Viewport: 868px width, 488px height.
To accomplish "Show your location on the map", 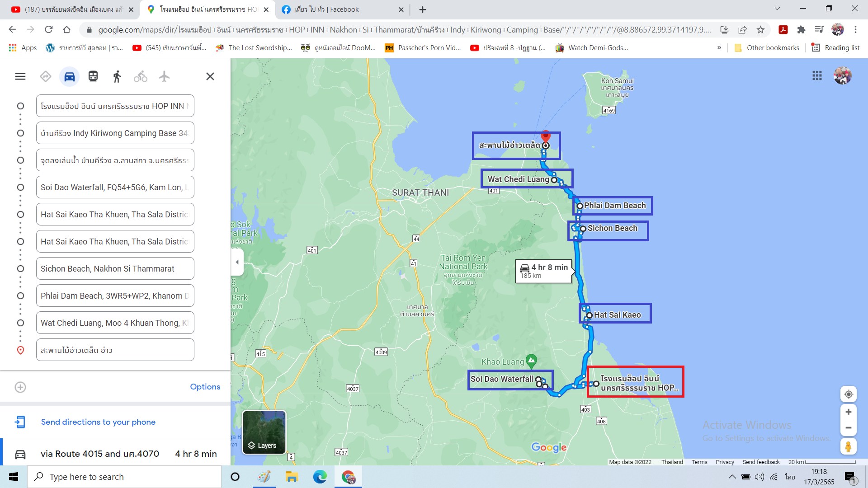I will click(849, 394).
